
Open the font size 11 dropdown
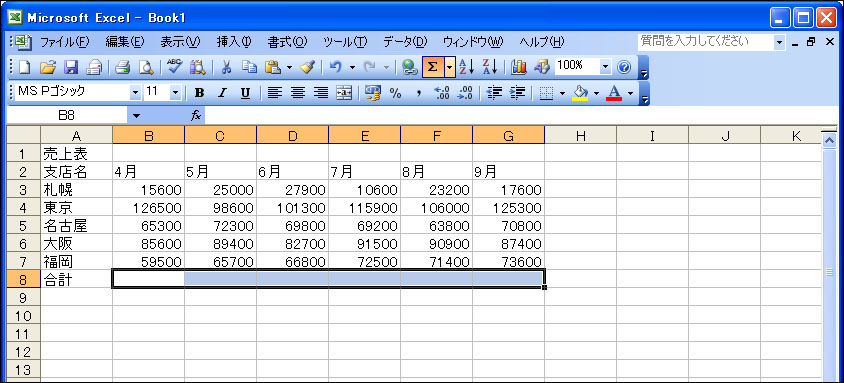tap(175, 93)
